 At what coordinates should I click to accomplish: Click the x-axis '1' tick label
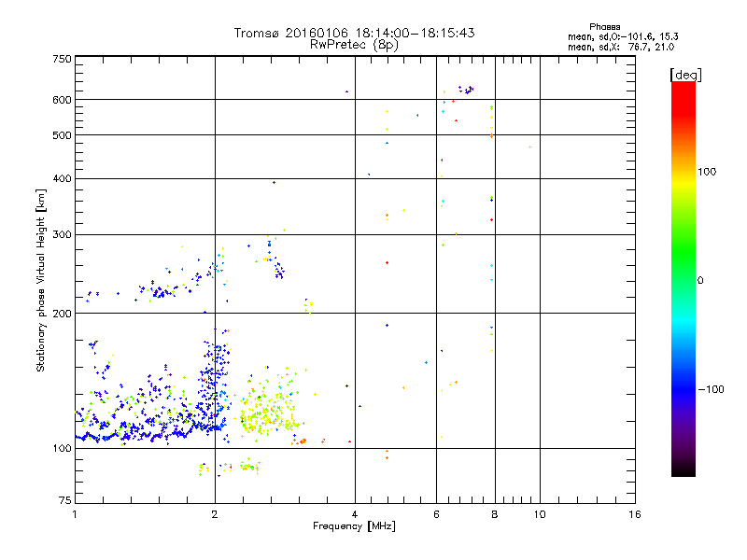(x=75, y=514)
